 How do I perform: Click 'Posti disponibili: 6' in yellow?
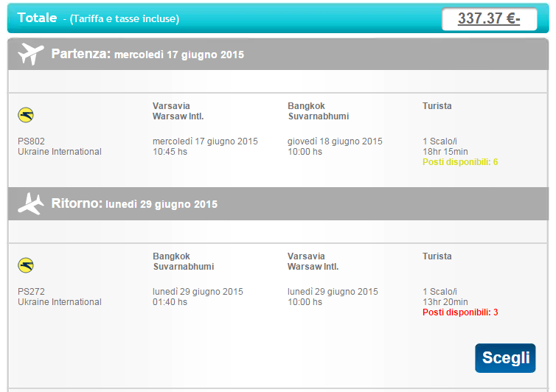[x=460, y=162]
